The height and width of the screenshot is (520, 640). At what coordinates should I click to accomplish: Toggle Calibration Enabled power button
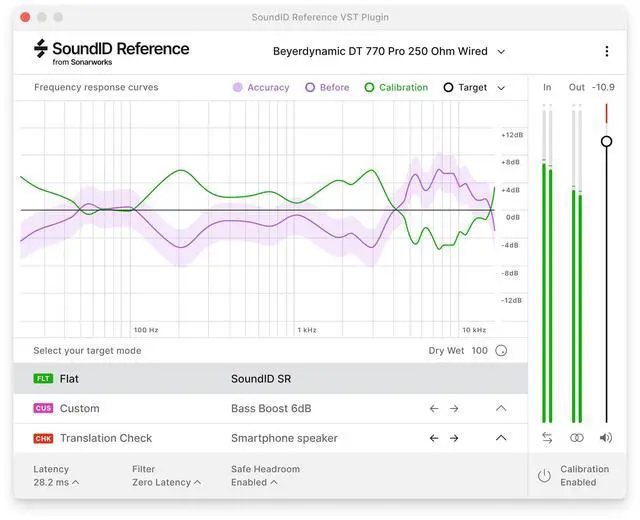544,476
